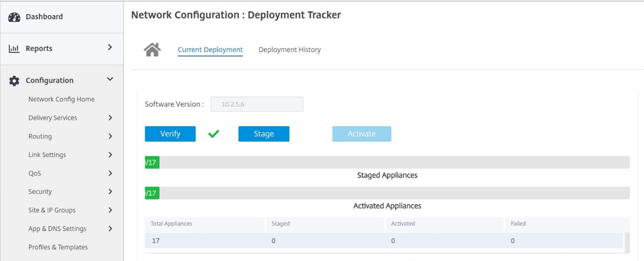Open Profiles & Templates
The image size is (644, 261).
(x=58, y=247)
